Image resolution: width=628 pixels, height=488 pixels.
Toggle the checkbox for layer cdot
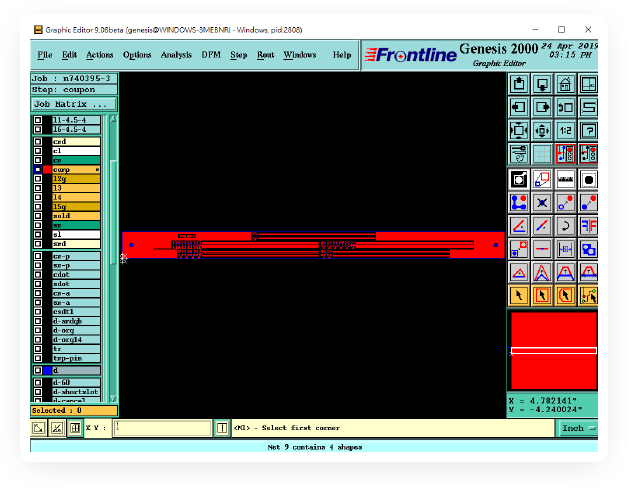coord(38,275)
